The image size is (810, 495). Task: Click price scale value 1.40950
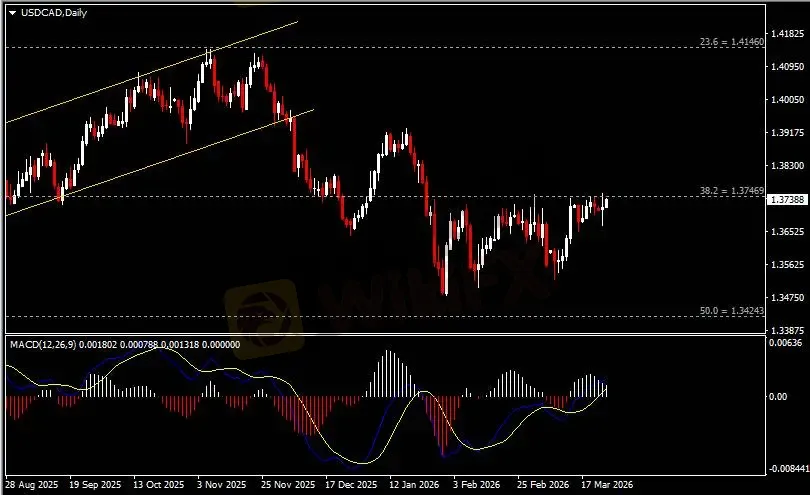click(x=787, y=67)
